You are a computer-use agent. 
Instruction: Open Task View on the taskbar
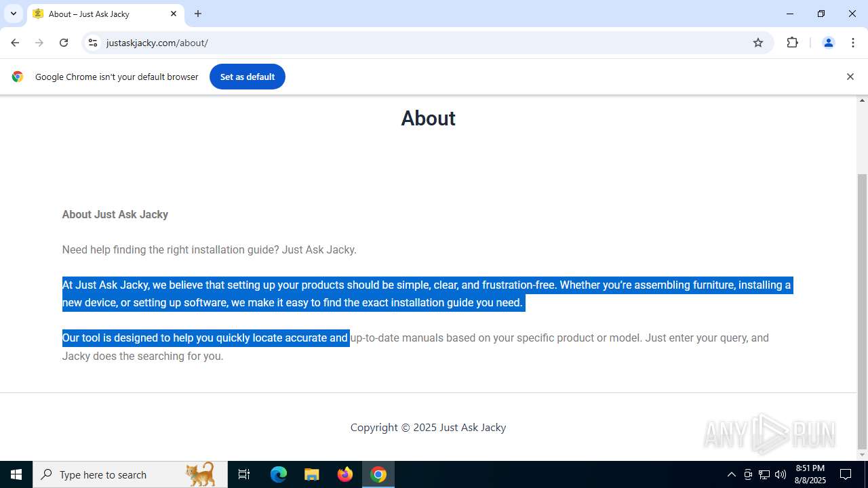(x=244, y=474)
